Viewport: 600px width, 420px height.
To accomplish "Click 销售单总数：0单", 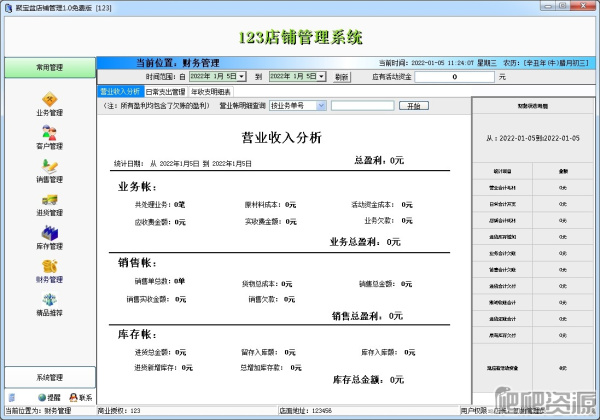I will (160, 281).
